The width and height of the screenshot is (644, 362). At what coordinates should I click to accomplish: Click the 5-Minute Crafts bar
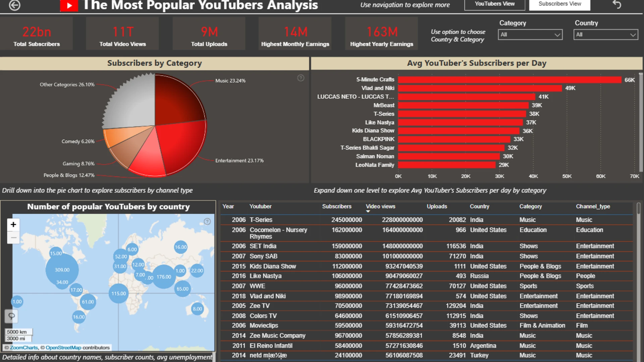coord(509,80)
